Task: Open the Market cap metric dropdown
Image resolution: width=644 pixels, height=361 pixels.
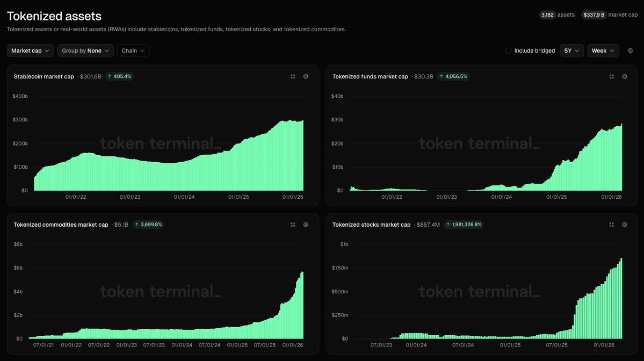Action: (30, 50)
